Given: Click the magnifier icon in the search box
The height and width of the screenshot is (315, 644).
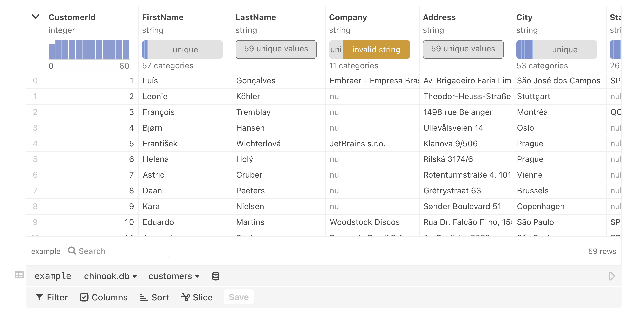Looking at the screenshot, I should click(x=72, y=251).
